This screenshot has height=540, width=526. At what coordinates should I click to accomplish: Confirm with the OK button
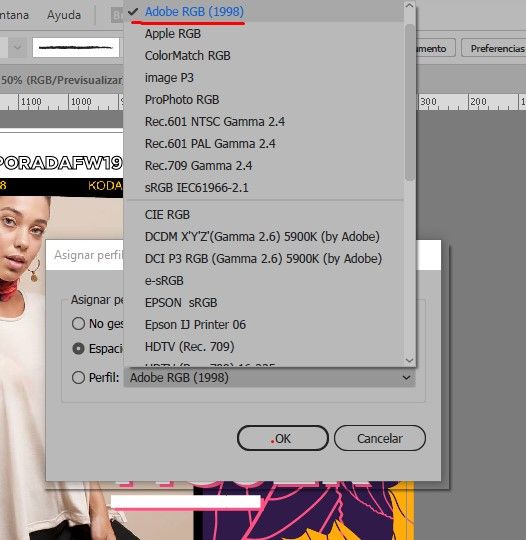(x=282, y=438)
